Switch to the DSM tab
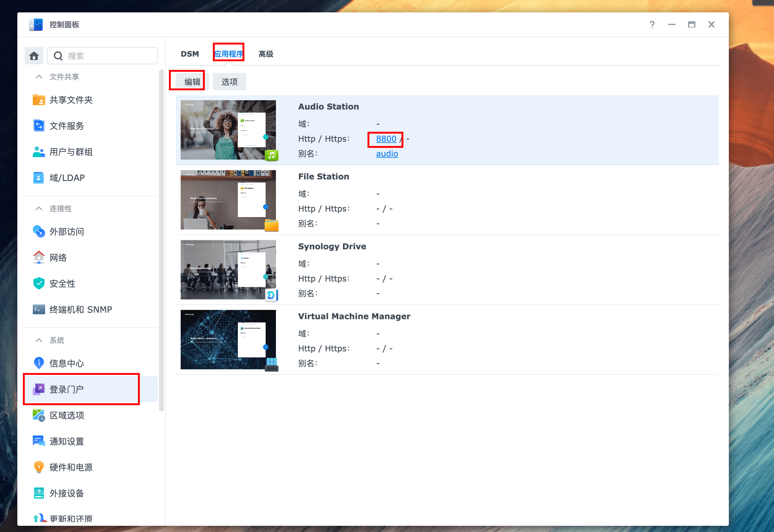This screenshot has height=532, width=774. [190, 54]
